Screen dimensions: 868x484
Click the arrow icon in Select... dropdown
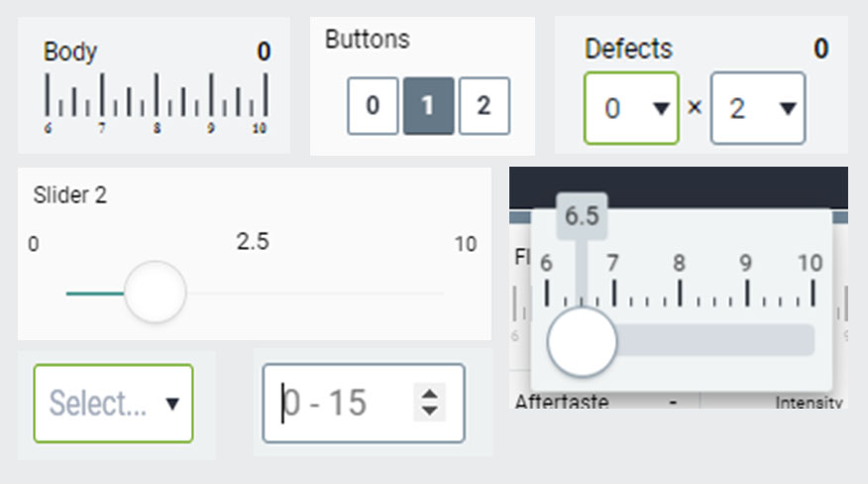(x=172, y=404)
